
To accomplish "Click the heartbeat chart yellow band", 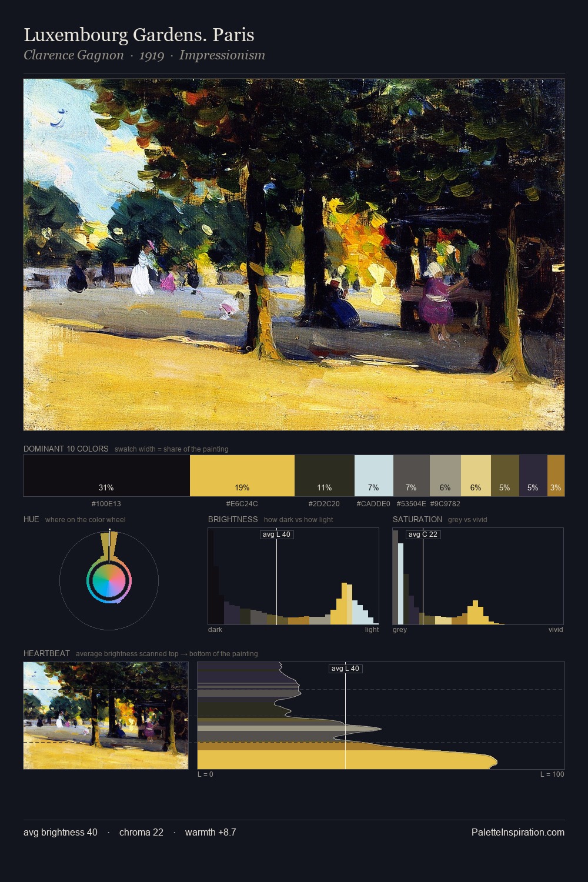I will 347,760.
